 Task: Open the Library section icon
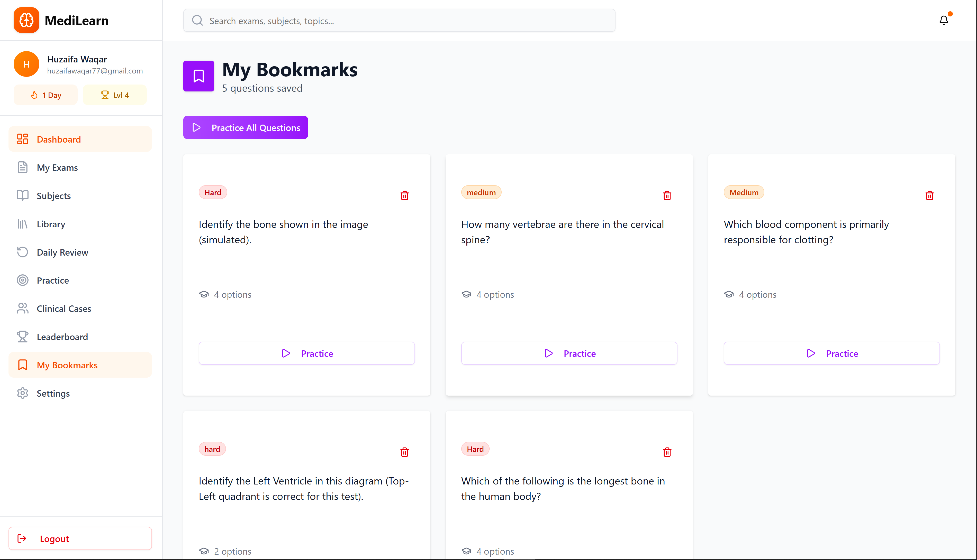pyautogui.click(x=23, y=224)
